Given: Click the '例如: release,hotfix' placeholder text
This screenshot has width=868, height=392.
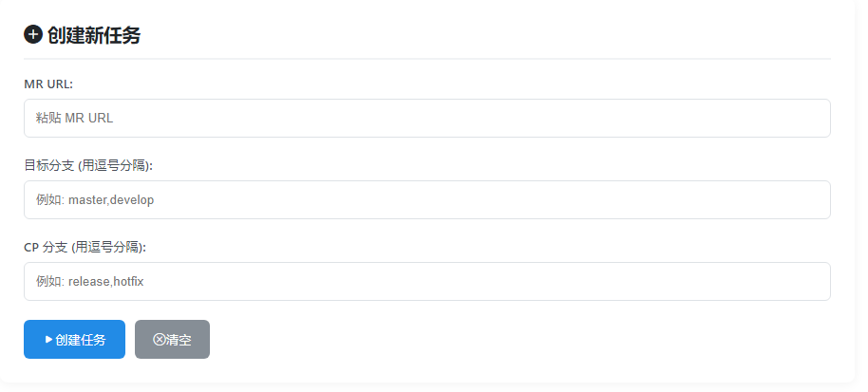Looking at the screenshot, I should 89,281.
